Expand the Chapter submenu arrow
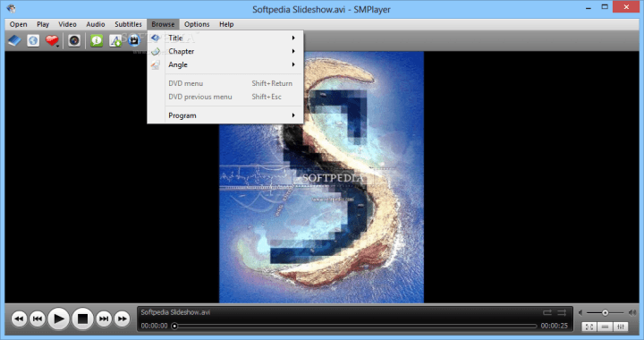 click(293, 51)
